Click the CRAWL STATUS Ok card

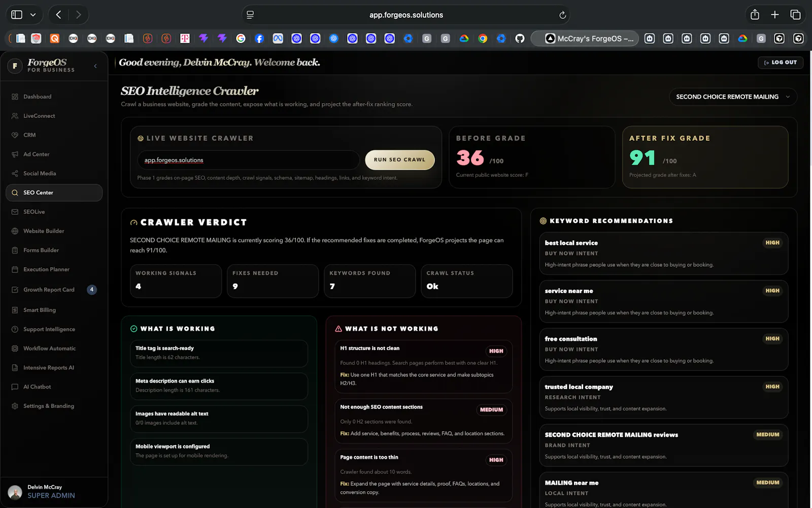467,281
